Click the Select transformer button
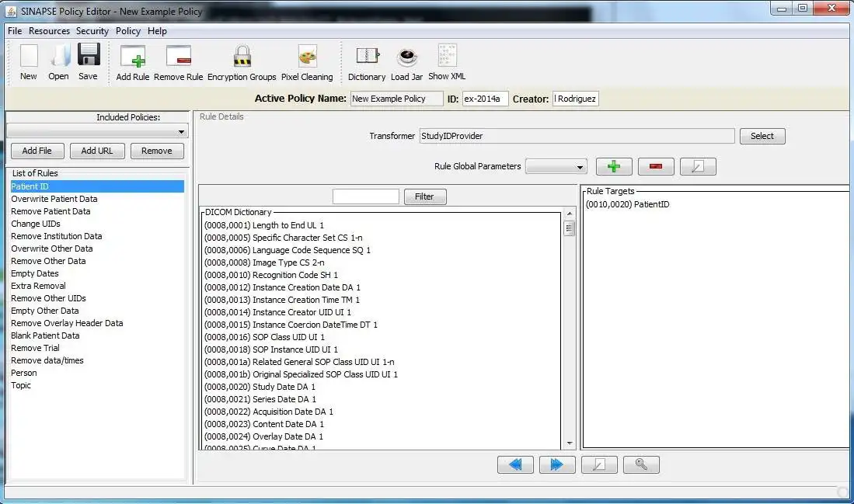Image resolution: width=854 pixels, height=504 pixels. pos(762,136)
